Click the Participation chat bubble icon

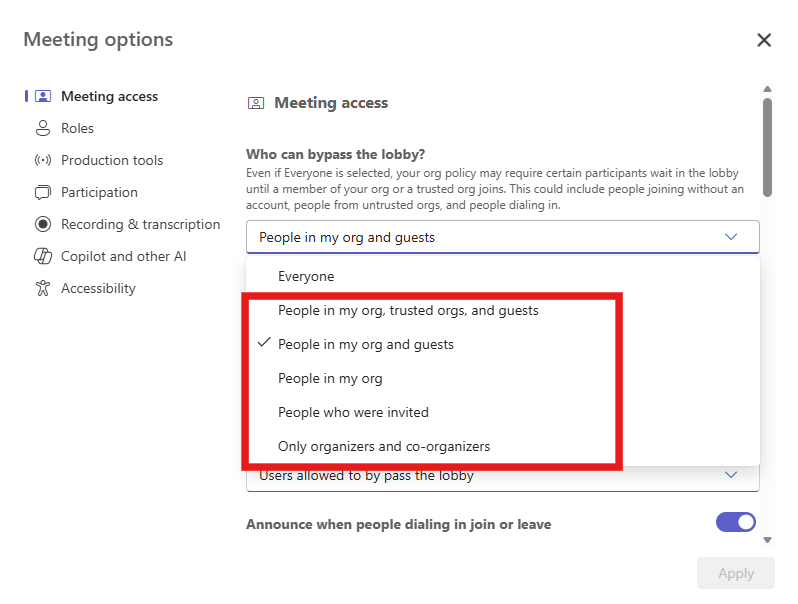[x=43, y=192]
